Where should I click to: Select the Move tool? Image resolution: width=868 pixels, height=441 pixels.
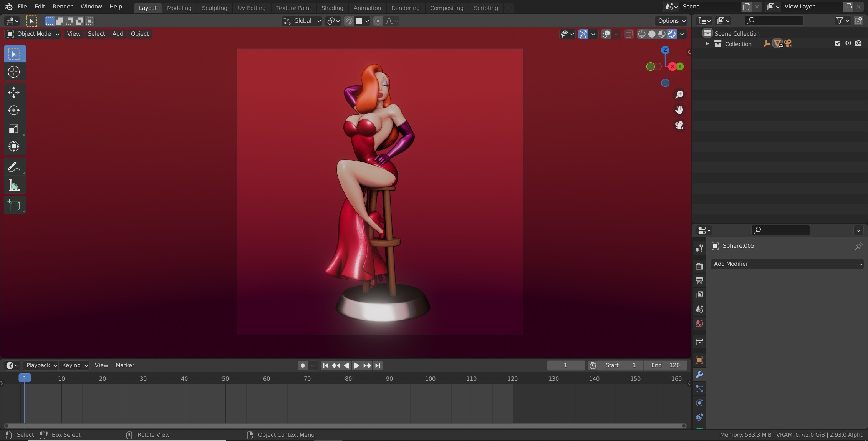click(15, 92)
